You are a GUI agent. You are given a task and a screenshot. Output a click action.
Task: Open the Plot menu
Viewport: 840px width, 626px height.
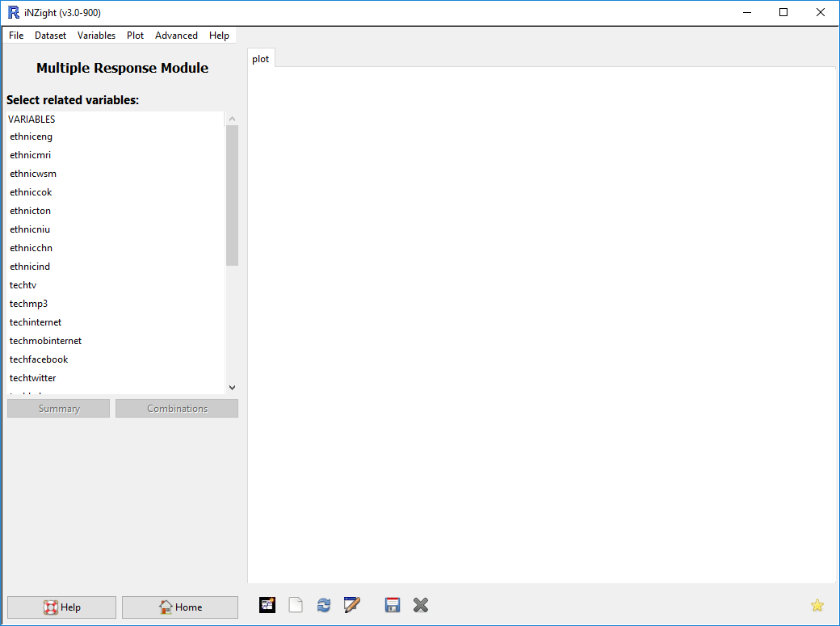click(135, 36)
